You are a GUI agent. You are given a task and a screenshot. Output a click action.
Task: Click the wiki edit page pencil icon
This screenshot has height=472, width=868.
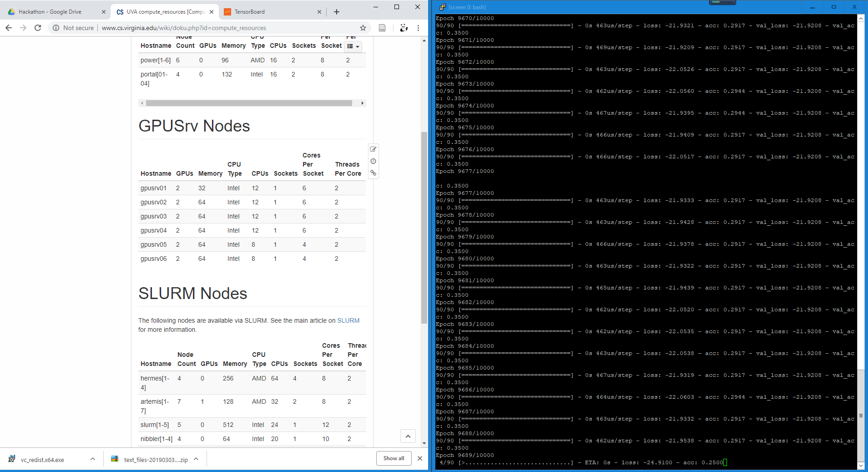point(373,149)
